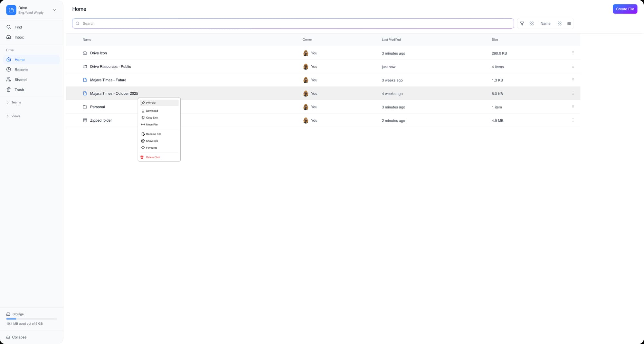This screenshot has height=344, width=644.
Task: Click the storage usage progress bar
Action: pos(31,319)
